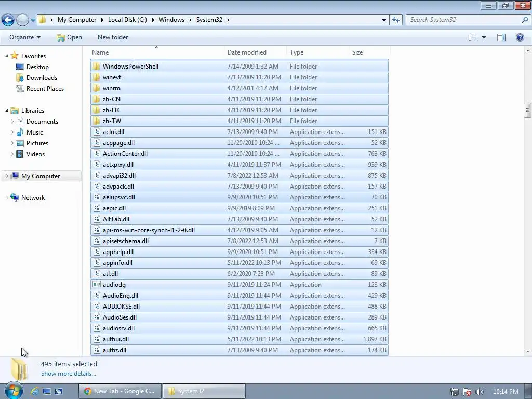Click the network tray icon

(454, 392)
